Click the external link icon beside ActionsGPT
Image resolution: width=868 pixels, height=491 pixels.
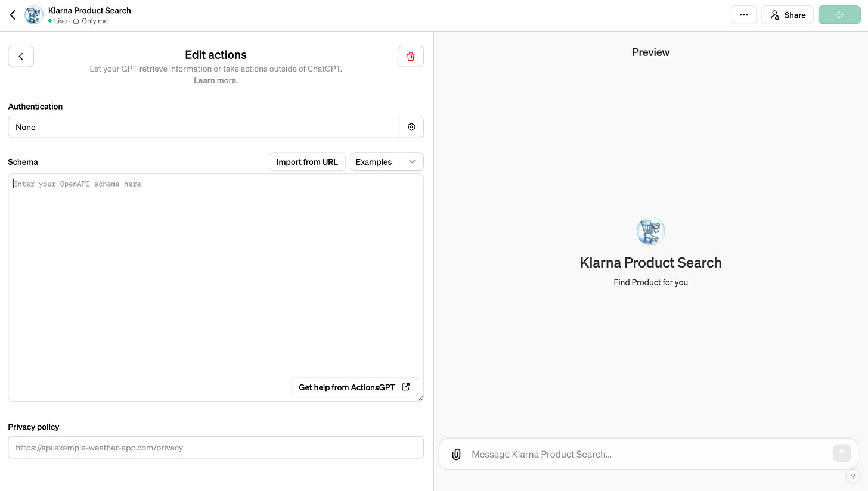[x=406, y=387]
